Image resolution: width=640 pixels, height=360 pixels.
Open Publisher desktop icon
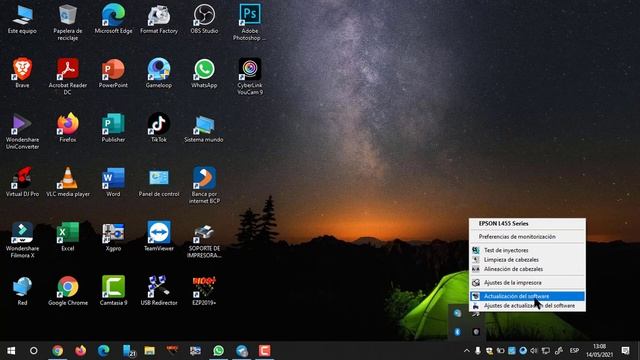(x=113, y=127)
